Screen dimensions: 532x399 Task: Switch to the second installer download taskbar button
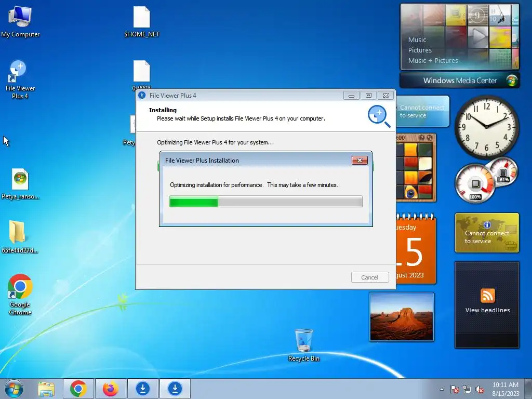[175, 389]
